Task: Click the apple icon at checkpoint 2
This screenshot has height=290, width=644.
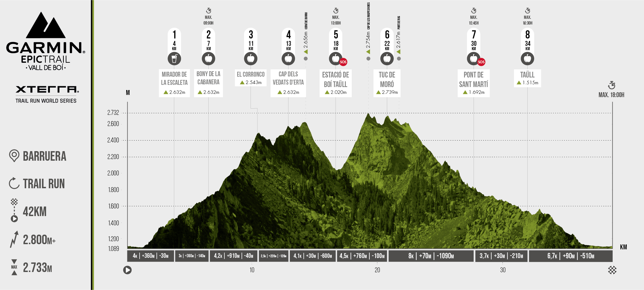Action: coord(208,58)
